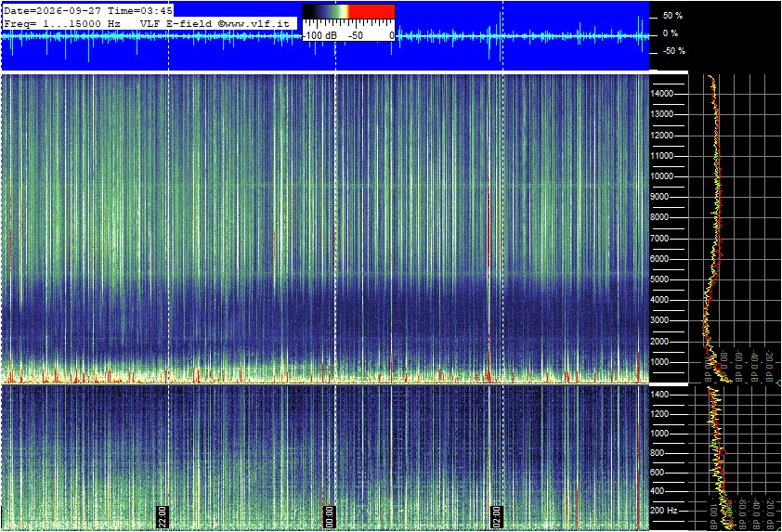The width and height of the screenshot is (782, 532).
Task: Click the 1400 label on lower frequency axis
Action: [659, 395]
